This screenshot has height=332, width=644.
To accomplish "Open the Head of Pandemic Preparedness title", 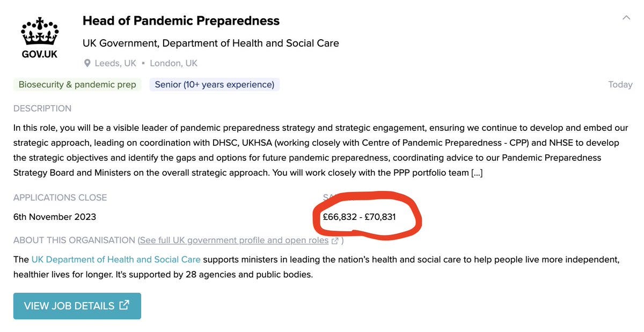I will point(181,21).
